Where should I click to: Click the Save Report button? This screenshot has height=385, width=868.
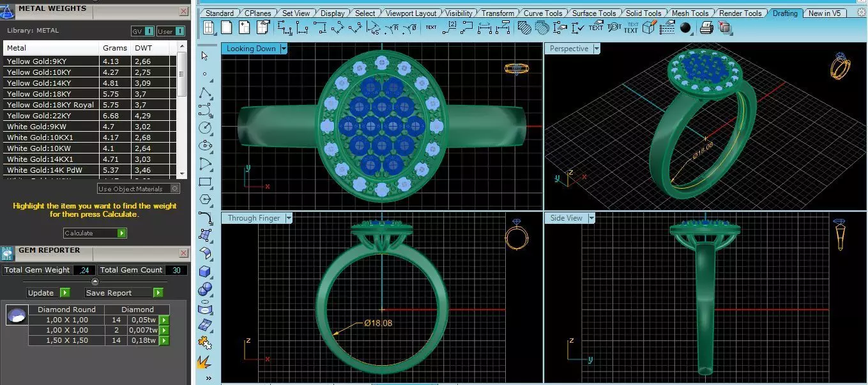coord(124,292)
